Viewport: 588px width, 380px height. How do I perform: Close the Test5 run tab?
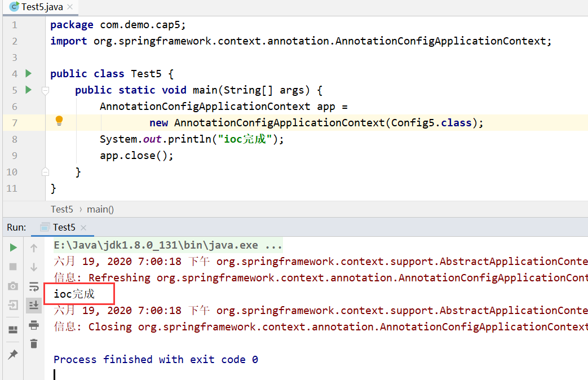(x=83, y=228)
